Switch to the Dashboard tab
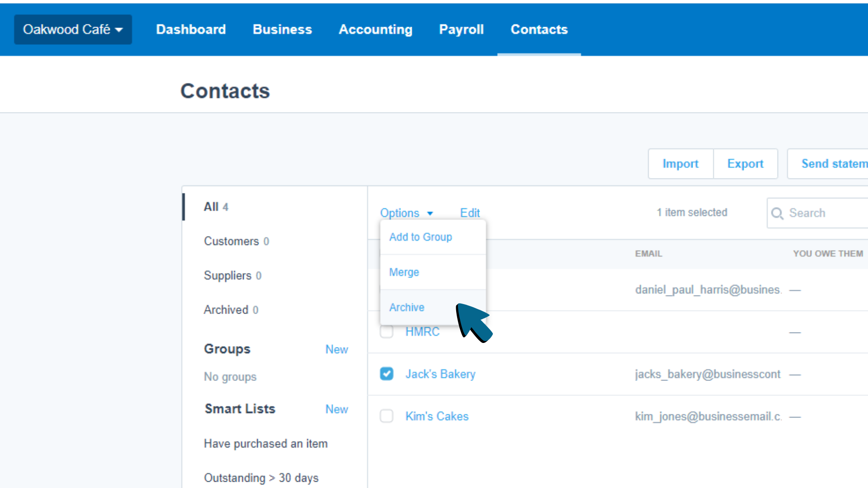 click(x=191, y=29)
